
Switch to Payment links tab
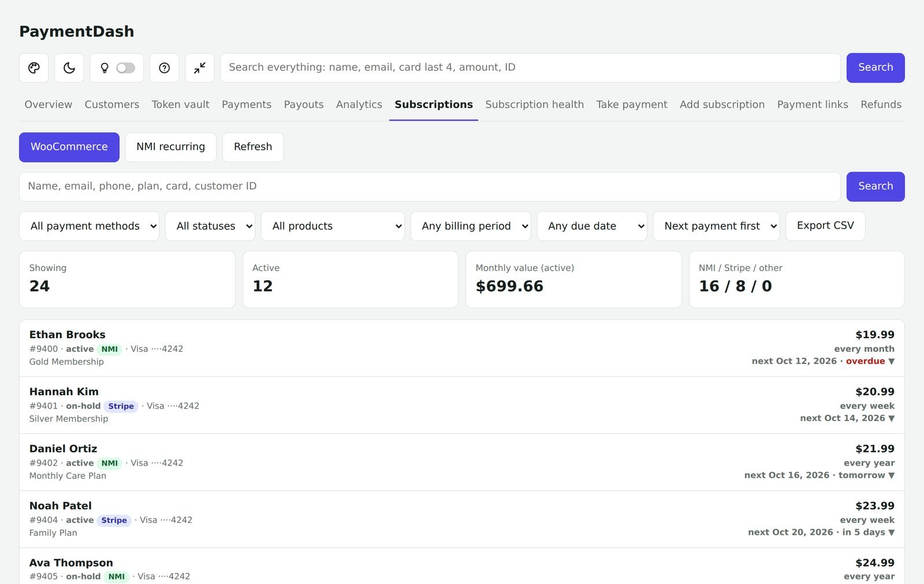813,105
